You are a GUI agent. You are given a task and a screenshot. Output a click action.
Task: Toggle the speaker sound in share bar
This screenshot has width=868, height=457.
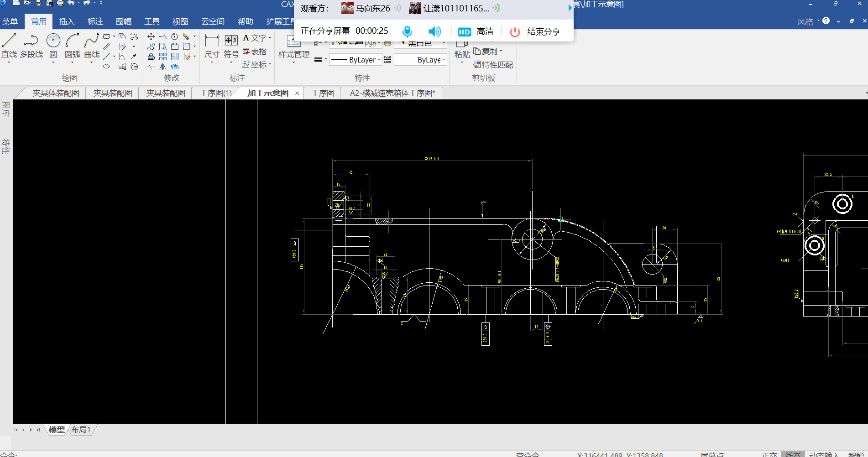tap(434, 31)
